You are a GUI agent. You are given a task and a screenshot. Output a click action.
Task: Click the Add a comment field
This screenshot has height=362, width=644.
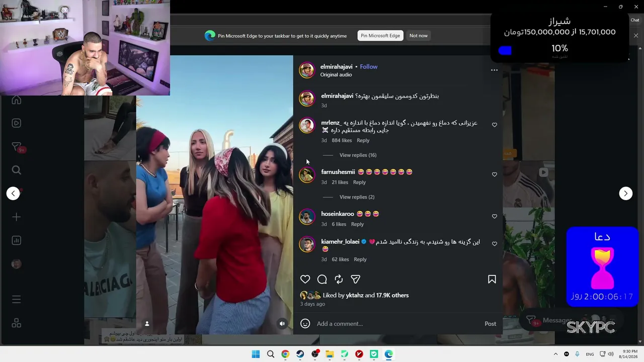click(397, 324)
